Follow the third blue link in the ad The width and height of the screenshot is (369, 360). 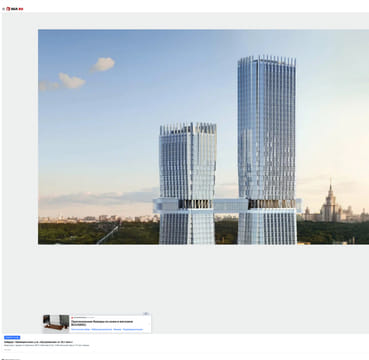[117, 329]
